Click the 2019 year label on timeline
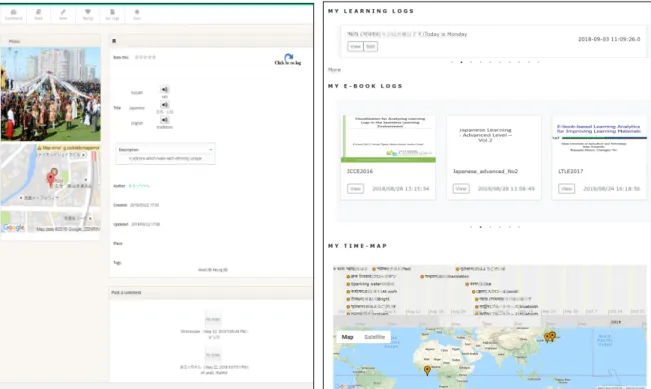Viewport: 651px width, 389px height. coord(616,322)
